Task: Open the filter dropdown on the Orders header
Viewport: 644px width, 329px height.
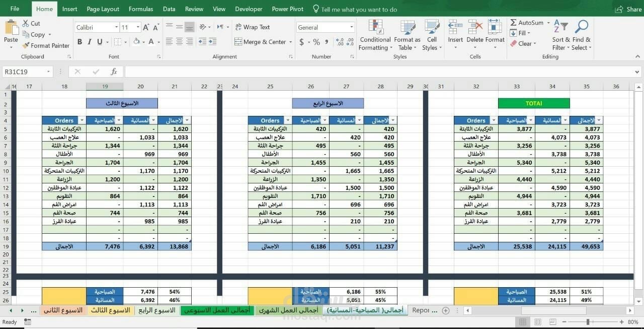Action: point(82,120)
